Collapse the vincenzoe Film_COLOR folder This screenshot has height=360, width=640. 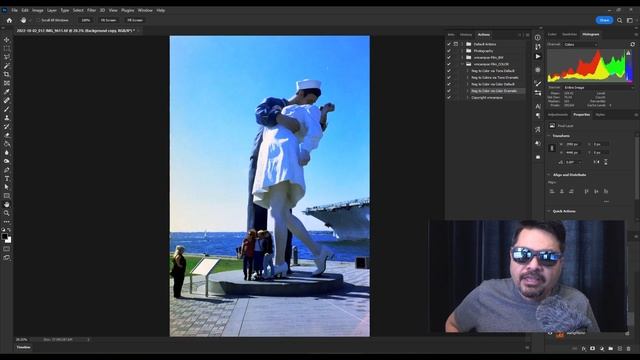coord(462,64)
